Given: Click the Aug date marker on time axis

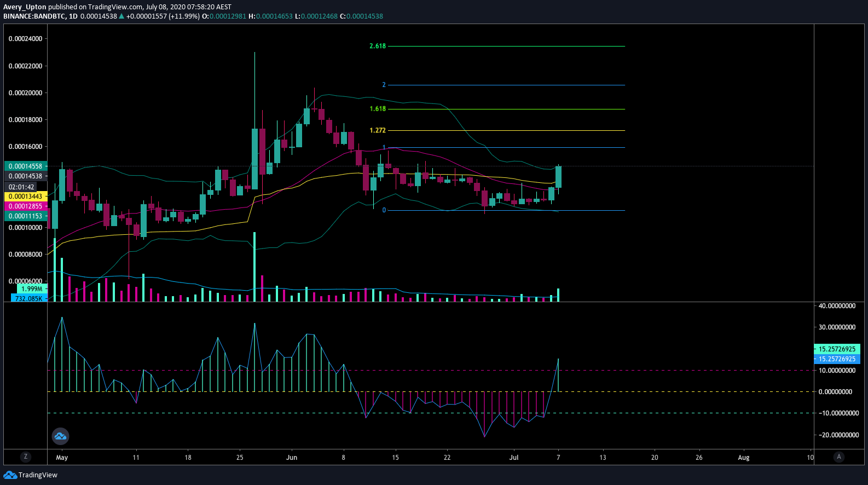Looking at the screenshot, I should click(x=744, y=458).
